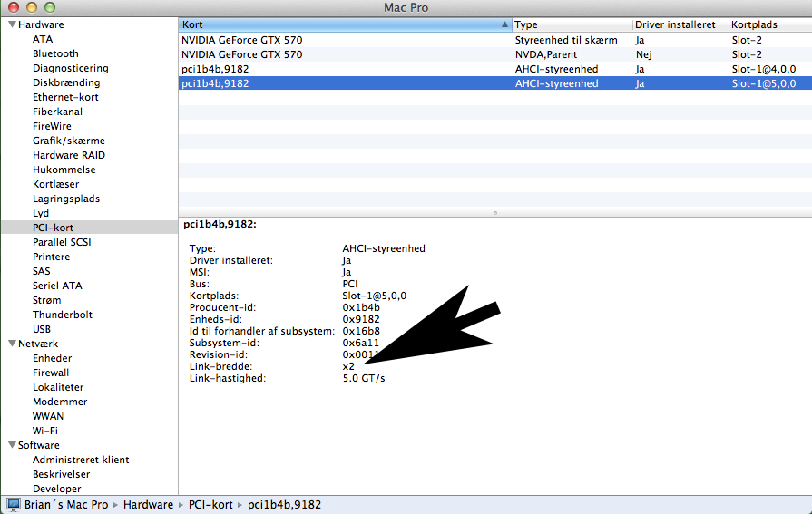Sort by Driver installeret column header
The height and width of the screenshot is (514, 812).
click(x=680, y=24)
